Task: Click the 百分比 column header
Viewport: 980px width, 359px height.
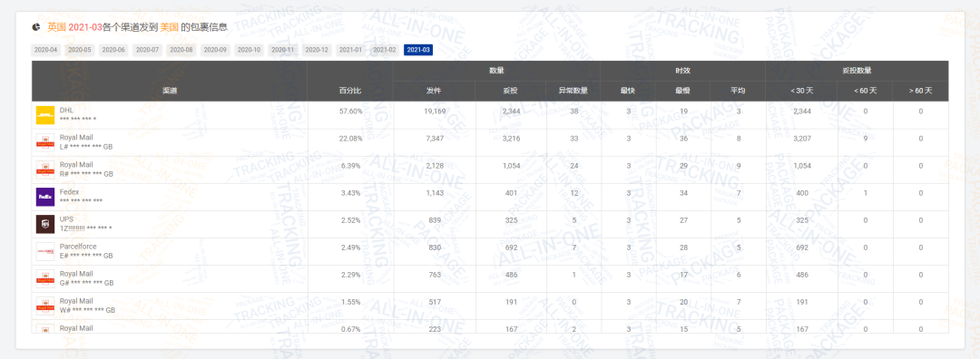Action: coord(350,92)
